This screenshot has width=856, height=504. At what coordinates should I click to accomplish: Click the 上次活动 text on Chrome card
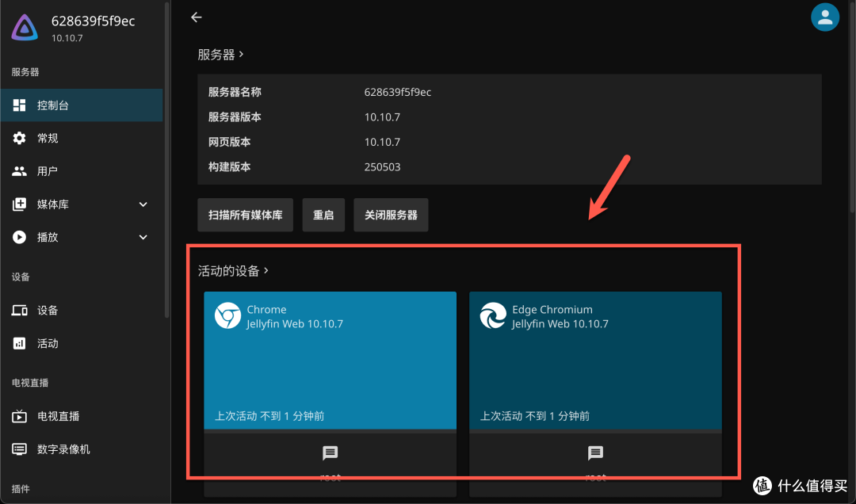tap(269, 416)
